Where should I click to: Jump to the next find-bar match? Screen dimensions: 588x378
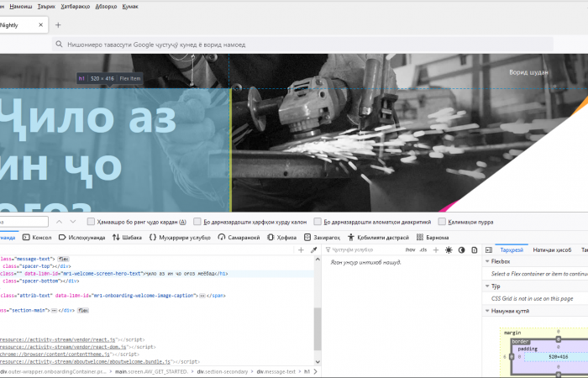coord(73,222)
